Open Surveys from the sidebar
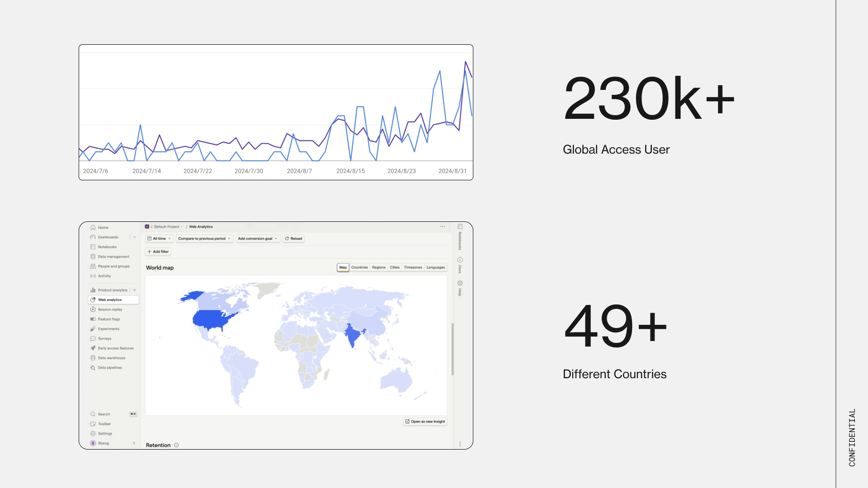The width and height of the screenshot is (868, 488). point(104,338)
